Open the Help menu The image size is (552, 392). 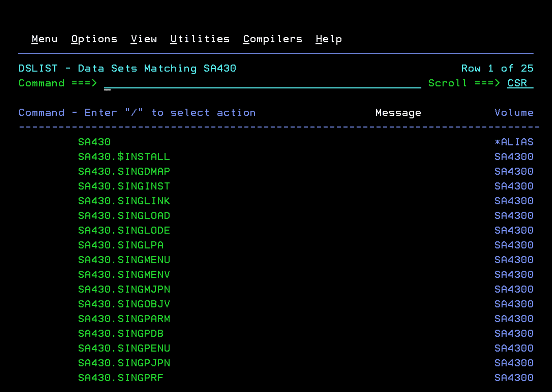pos(329,39)
